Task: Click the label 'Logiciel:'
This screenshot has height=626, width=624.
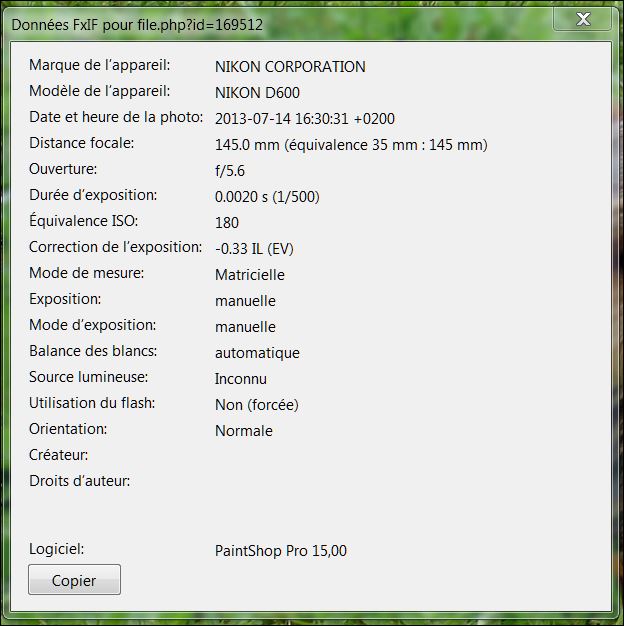Action: coord(57,549)
